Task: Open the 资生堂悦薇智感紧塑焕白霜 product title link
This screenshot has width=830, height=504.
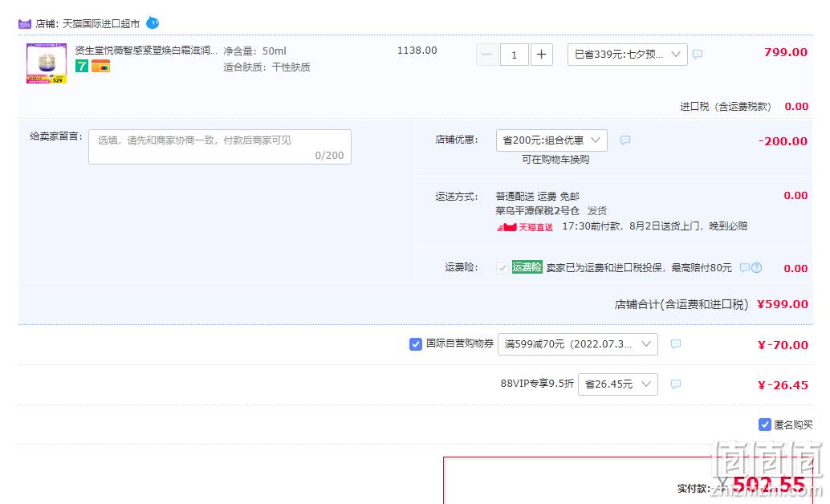Action: (x=146, y=51)
